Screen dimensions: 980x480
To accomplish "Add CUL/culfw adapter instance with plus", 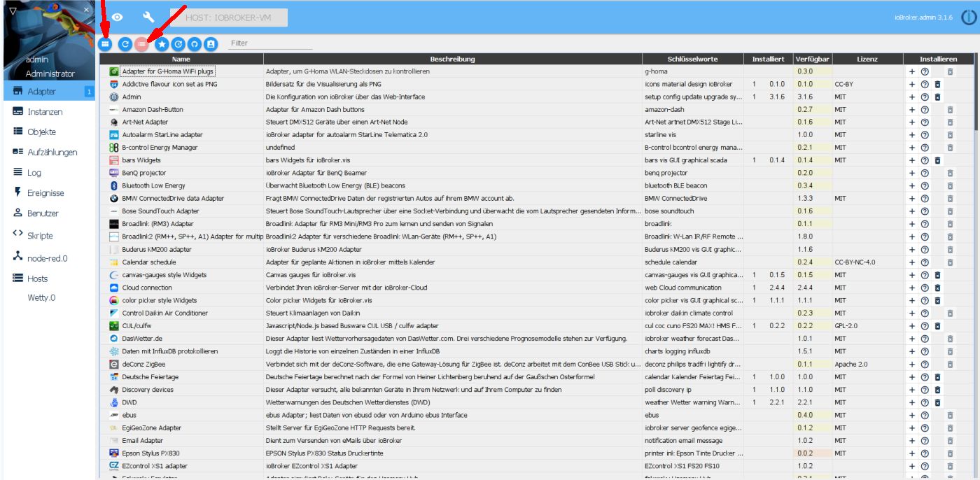I will point(912,326).
